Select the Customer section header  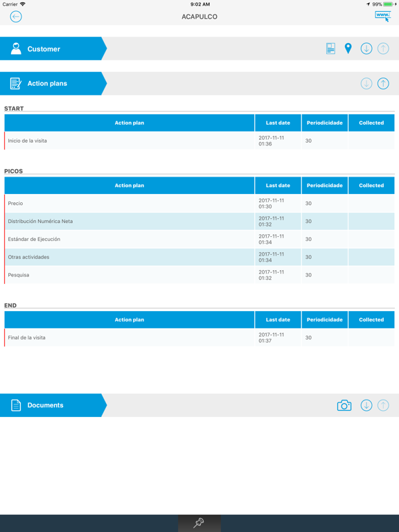[x=53, y=48]
